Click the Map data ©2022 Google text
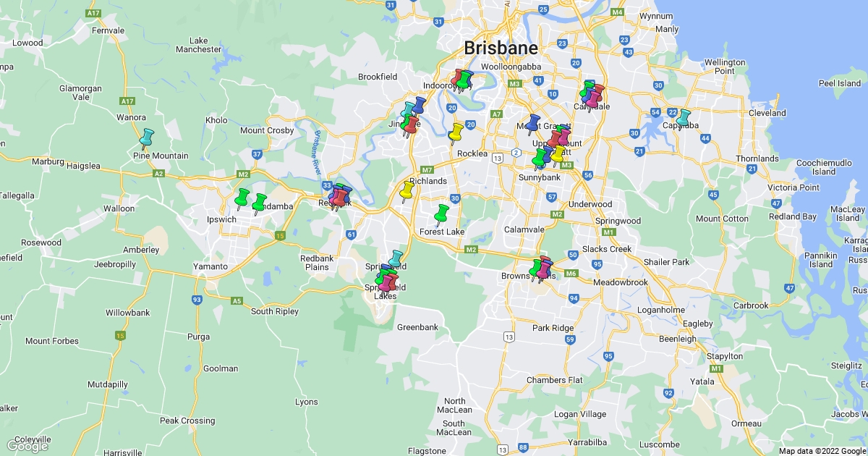The image size is (868, 456). click(x=822, y=451)
